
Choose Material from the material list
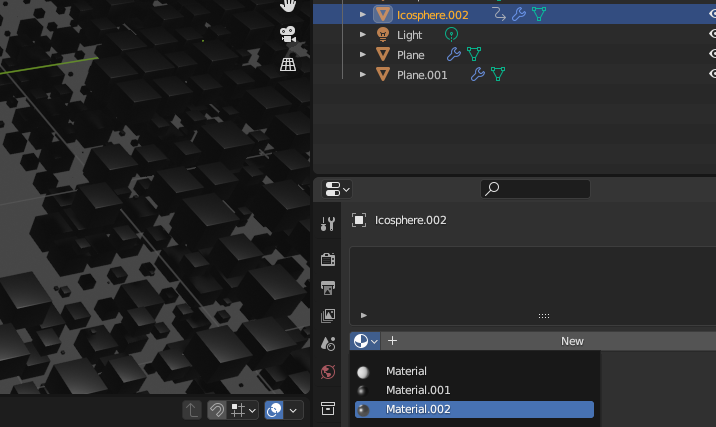tap(474, 371)
